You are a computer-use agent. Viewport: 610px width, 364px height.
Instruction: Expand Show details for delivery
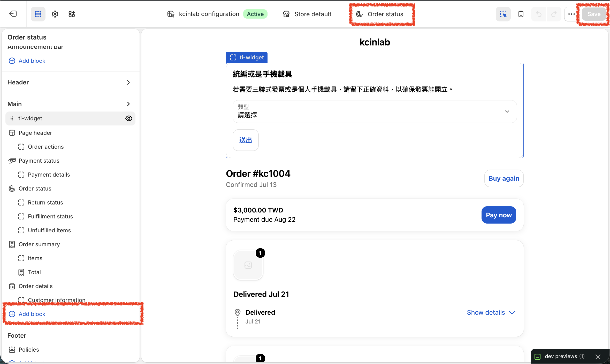pos(491,312)
